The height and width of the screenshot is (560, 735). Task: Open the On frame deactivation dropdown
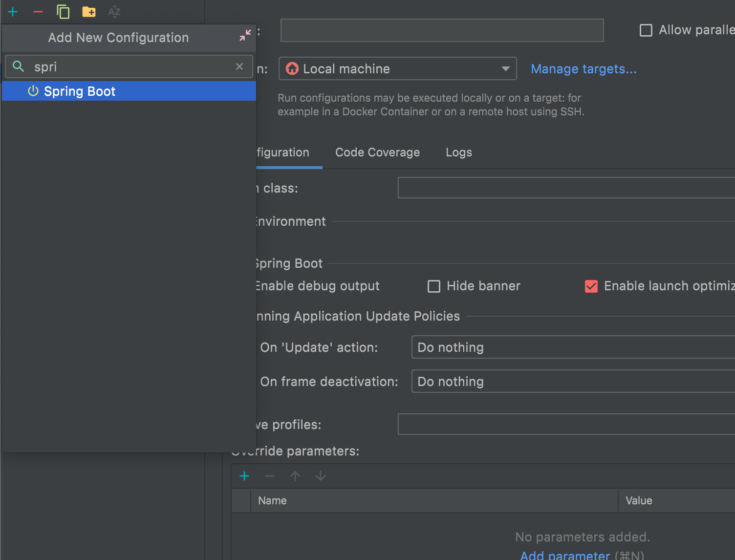(x=573, y=381)
